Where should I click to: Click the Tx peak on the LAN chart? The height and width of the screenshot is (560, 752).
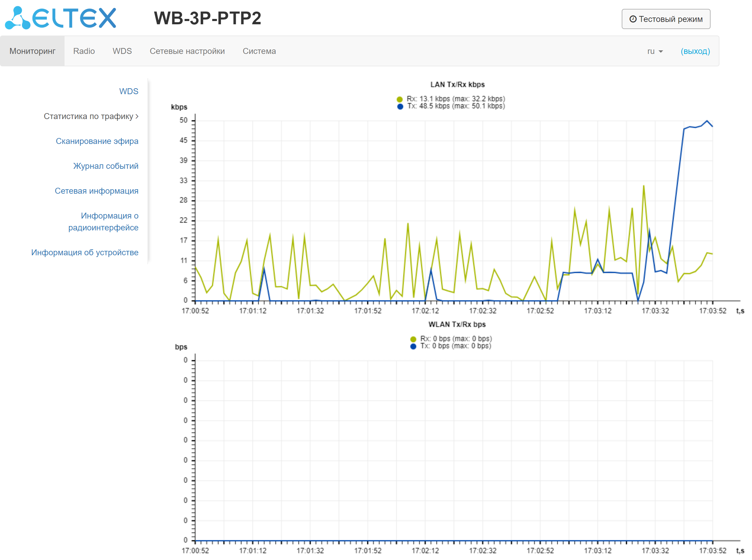707,121
